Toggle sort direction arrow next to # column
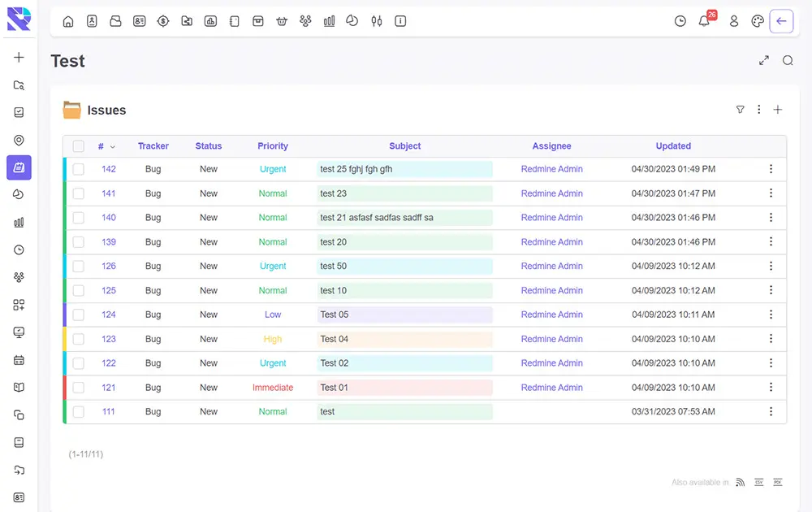Viewport: 812px width, 512px height. coord(112,146)
